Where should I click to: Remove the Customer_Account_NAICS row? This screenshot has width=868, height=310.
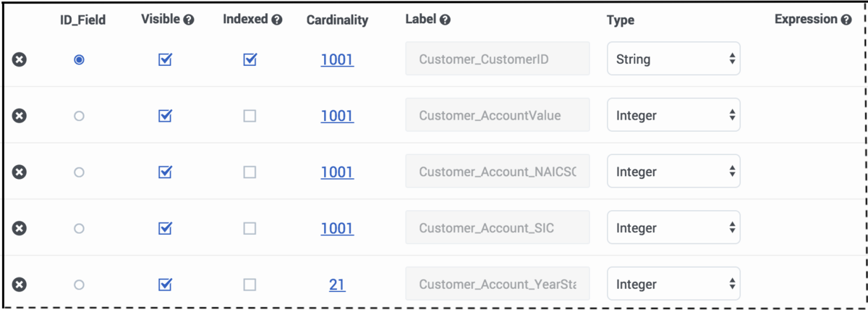coord(20,172)
